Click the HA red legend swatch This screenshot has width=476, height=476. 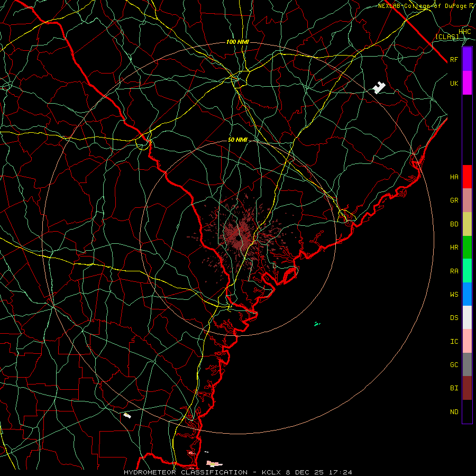click(467, 177)
